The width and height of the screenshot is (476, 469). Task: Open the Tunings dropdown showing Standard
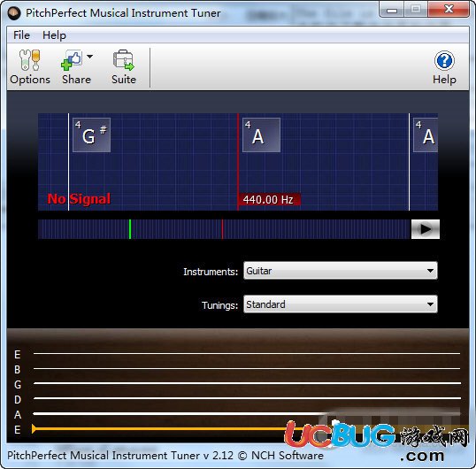(341, 304)
